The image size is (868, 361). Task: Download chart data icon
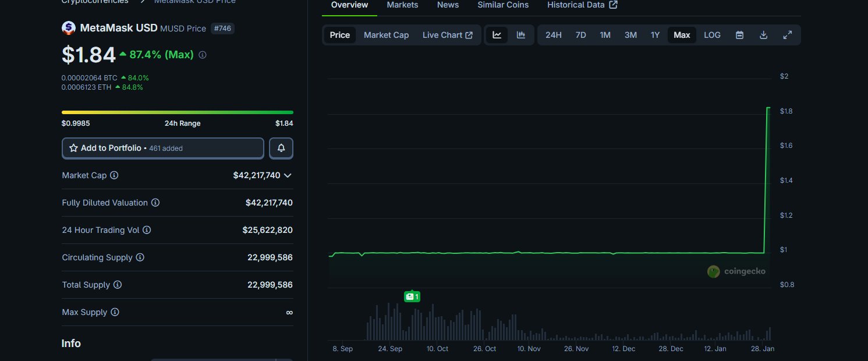(763, 35)
